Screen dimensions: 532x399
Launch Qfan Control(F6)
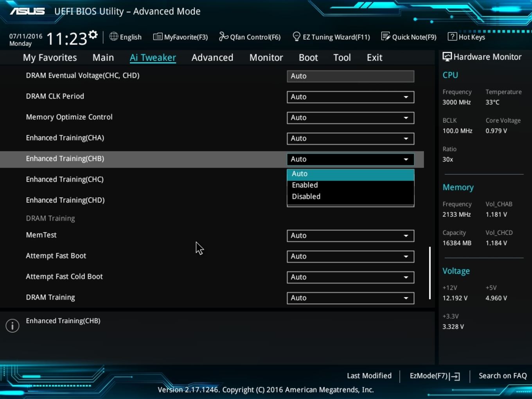click(250, 37)
